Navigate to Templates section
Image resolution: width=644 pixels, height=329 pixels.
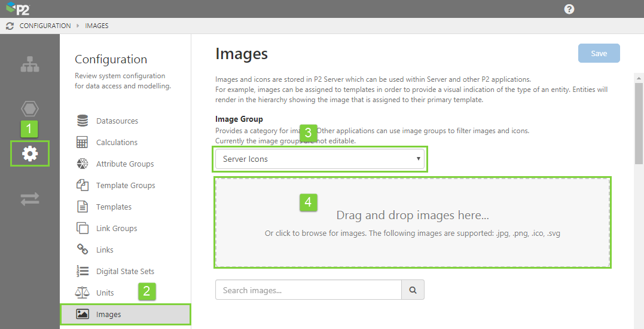(114, 207)
